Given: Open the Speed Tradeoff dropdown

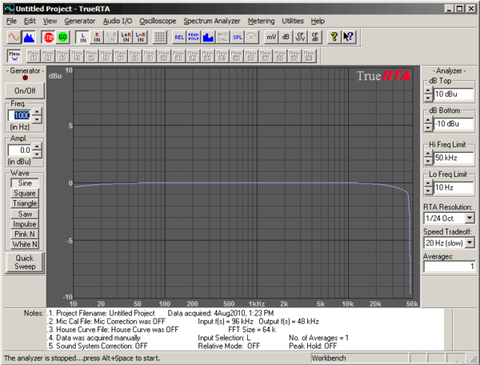Looking at the screenshot, I should [469, 243].
